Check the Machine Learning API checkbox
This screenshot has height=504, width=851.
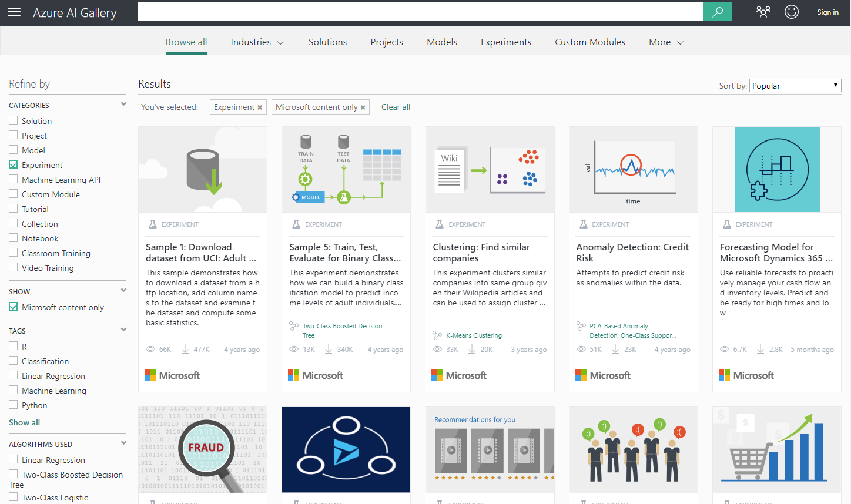[x=14, y=179]
